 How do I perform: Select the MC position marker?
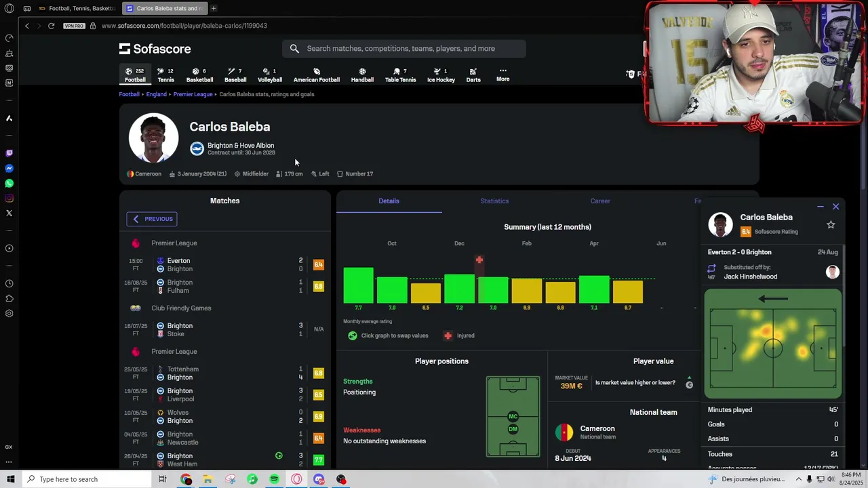tap(513, 416)
